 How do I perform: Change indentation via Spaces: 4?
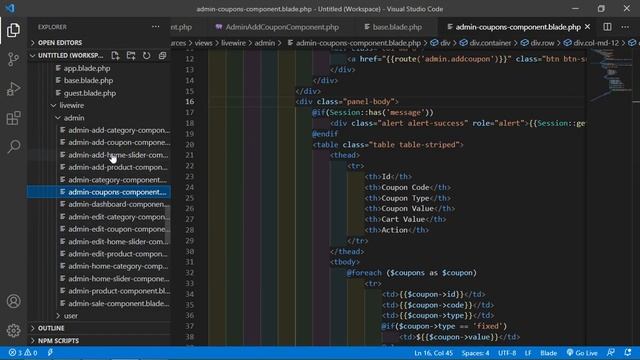476,353
